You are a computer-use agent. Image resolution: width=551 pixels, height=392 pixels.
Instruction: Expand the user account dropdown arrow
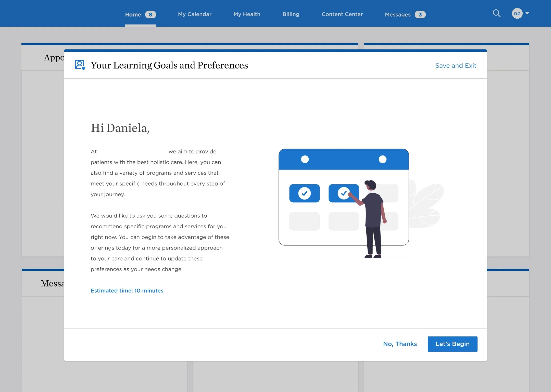coord(527,13)
